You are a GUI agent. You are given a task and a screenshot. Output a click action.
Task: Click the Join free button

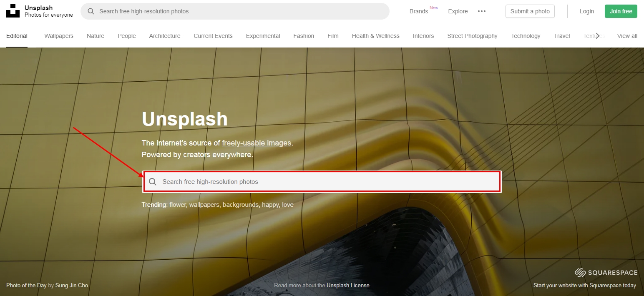(621, 11)
